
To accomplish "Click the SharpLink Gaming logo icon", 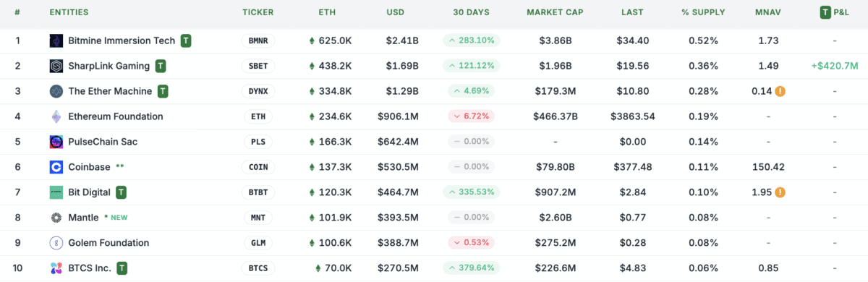I will coord(56,66).
